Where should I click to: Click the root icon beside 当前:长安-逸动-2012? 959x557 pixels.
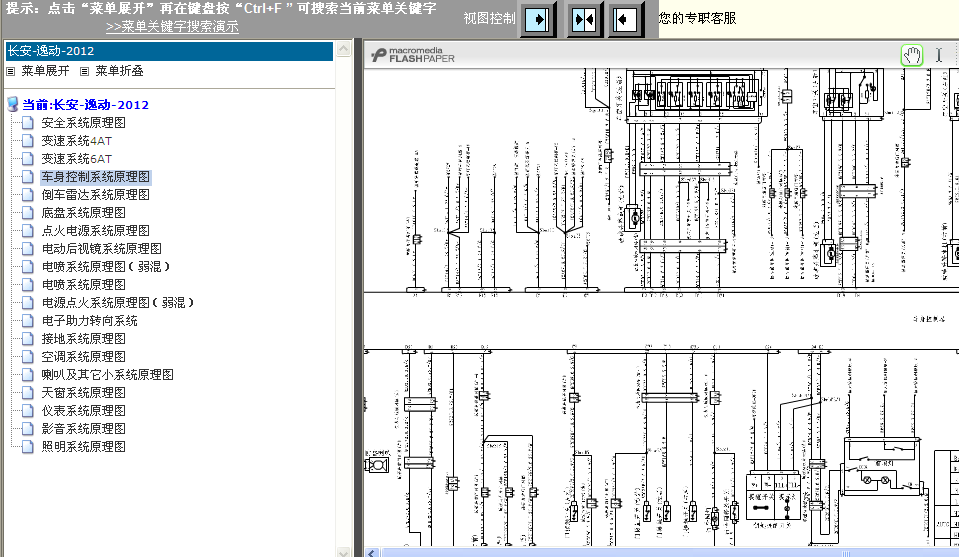[13, 105]
